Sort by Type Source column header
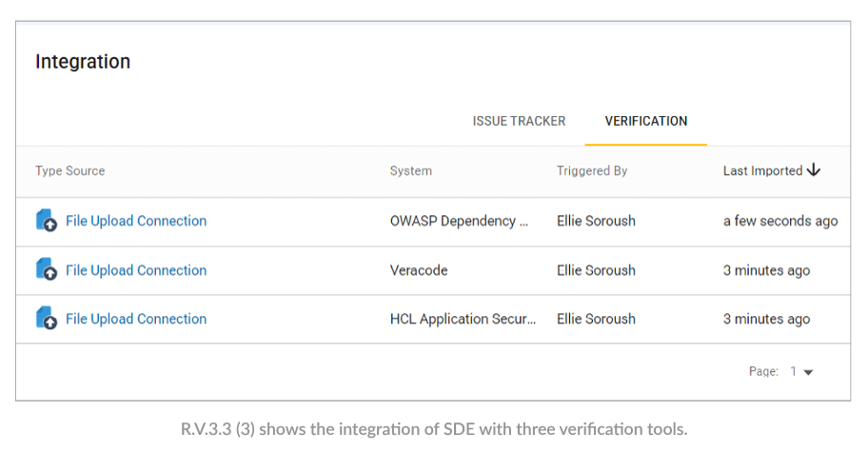Viewport: 868px width, 453px height. coord(70,170)
